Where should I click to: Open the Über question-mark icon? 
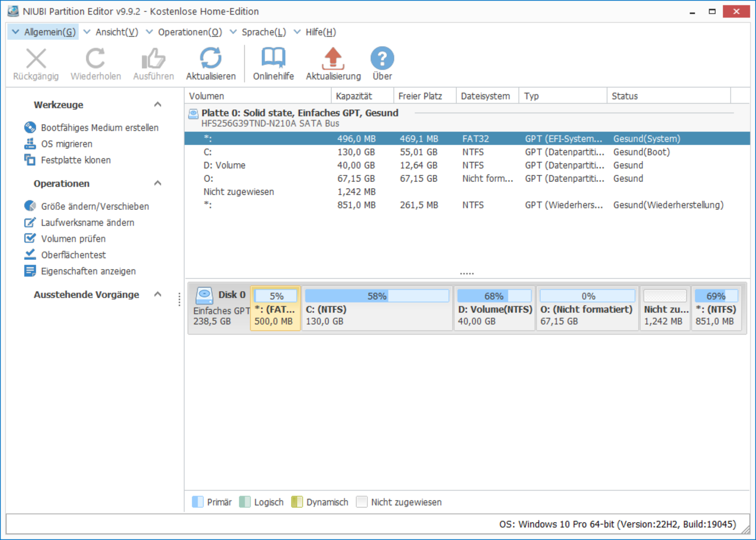click(x=382, y=58)
